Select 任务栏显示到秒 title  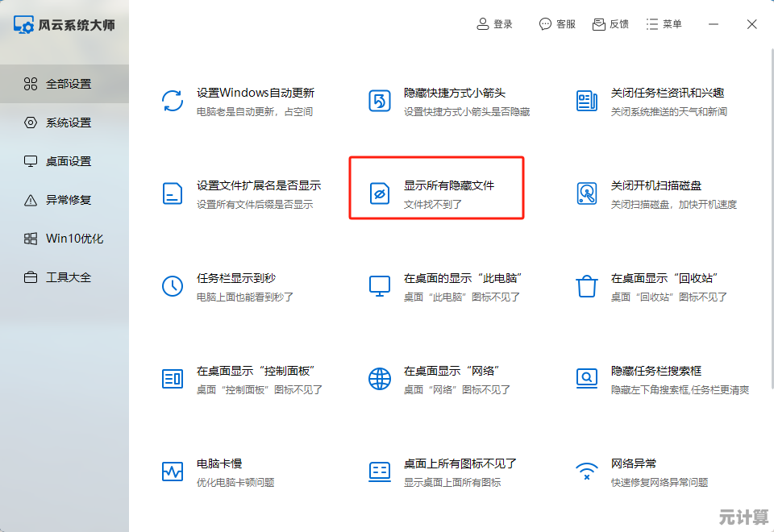coord(236,278)
